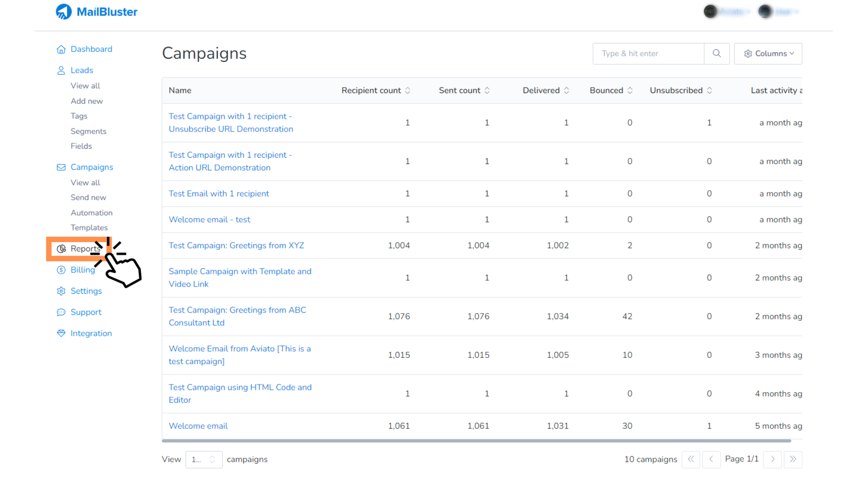Open the Campaigns View all menu item
Viewport: 868px width, 488px height.
coord(85,182)
